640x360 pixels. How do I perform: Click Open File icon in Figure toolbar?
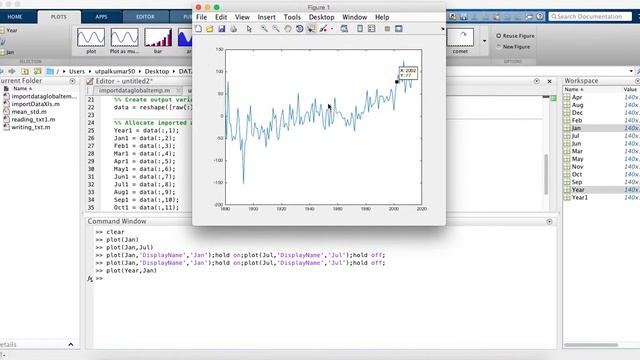coord(210,29)
